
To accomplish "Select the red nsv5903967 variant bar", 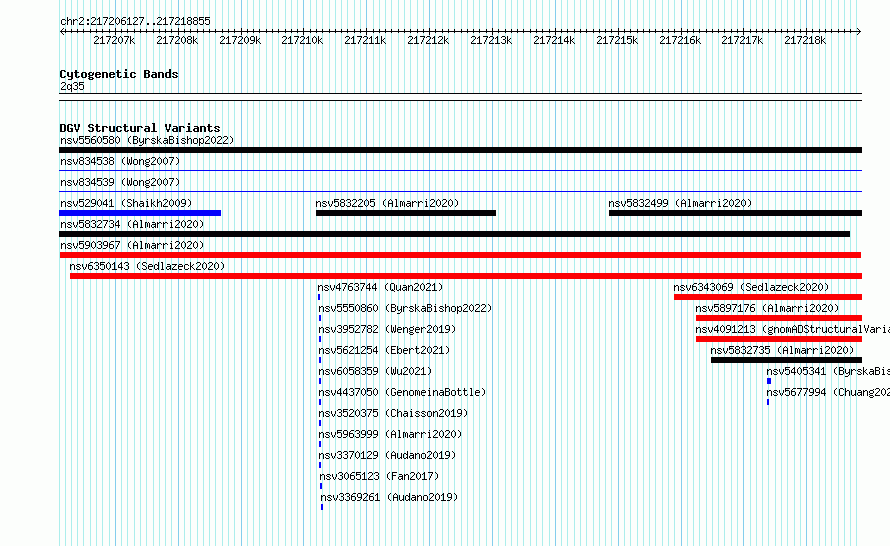I will 460,255.
